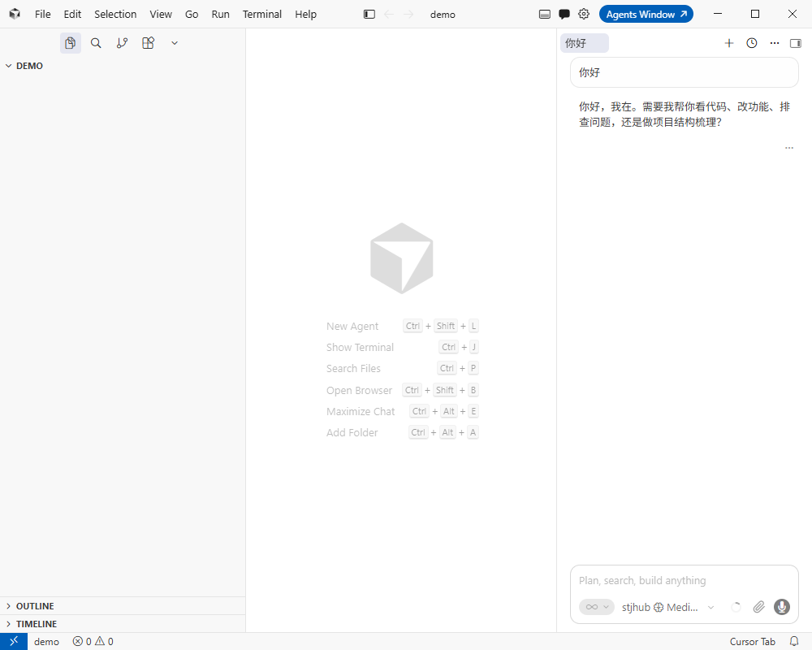Open chat history clock icon
Viewport: 812px width, 650px height.
[752, 43]
